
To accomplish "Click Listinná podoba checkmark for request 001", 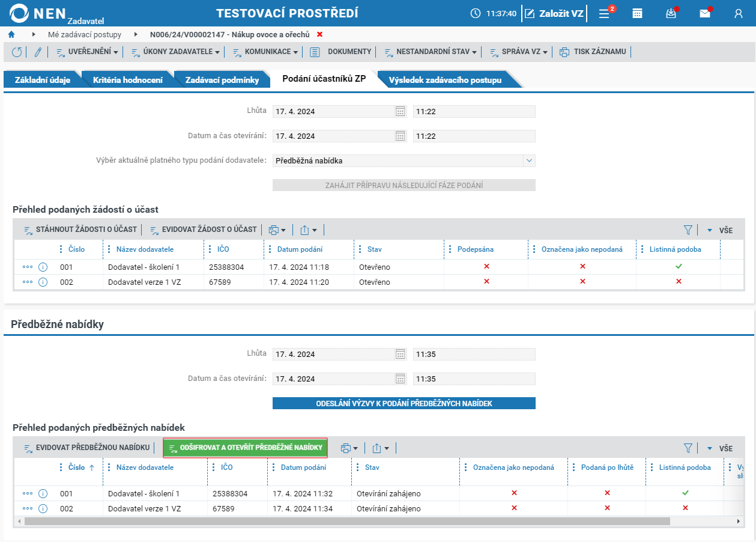I will pyautogui.click(x=679, y=266).
